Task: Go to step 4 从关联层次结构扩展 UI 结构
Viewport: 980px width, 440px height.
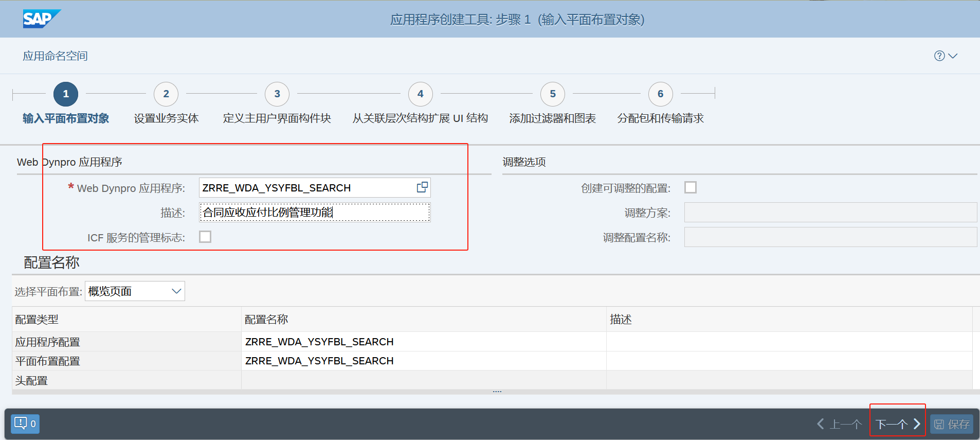Action: [x=421, y=94]
